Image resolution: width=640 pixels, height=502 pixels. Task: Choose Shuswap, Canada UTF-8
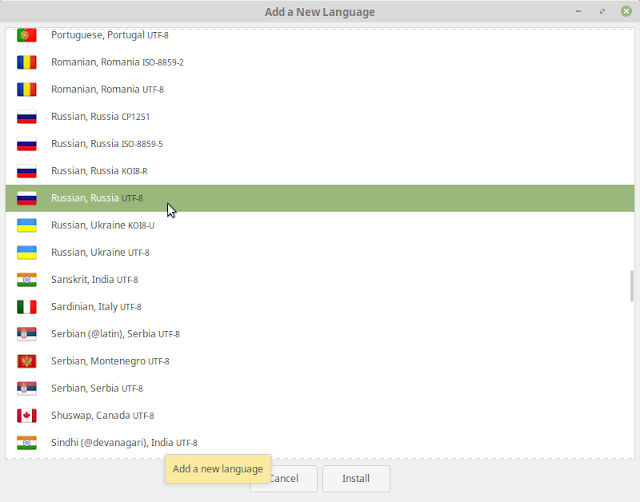click(x=320, y=415)
